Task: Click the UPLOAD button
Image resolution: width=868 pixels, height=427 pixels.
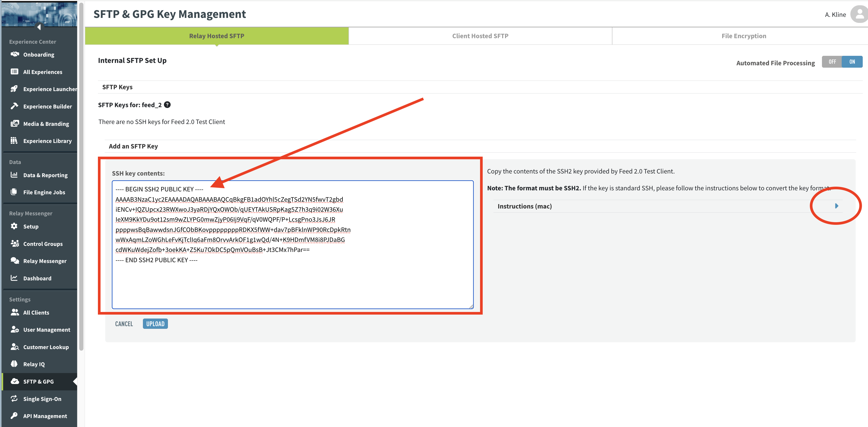Action: pos(155,324)
